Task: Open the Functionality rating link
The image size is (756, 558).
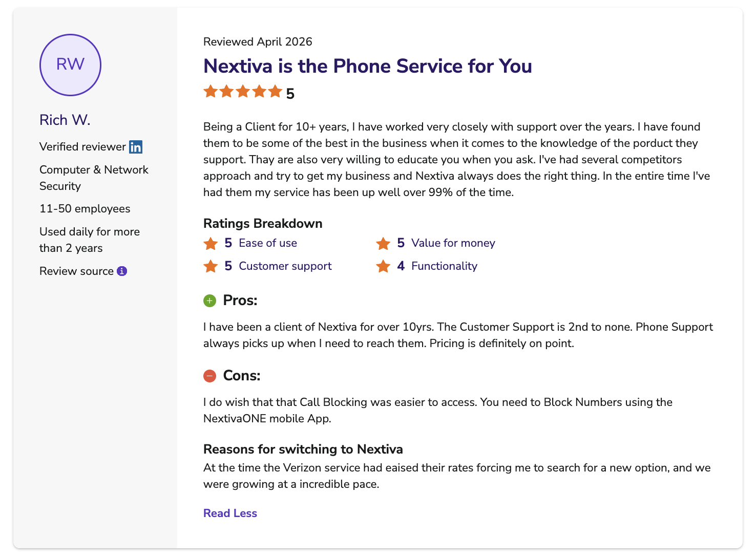Action: tap(444, 266)
